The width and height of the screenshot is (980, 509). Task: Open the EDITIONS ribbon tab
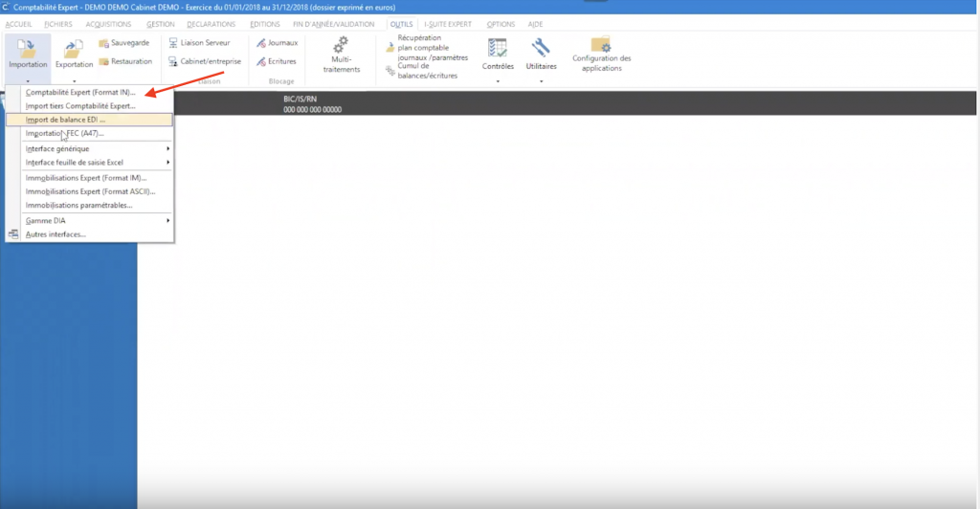click(265, 24)
